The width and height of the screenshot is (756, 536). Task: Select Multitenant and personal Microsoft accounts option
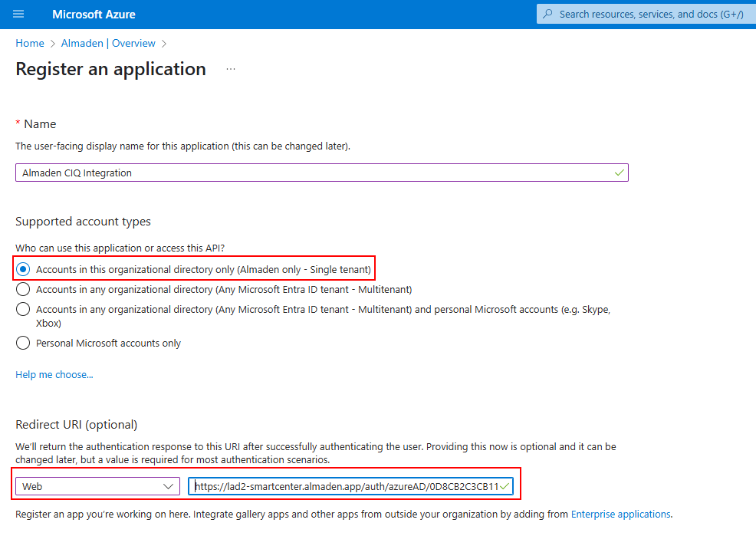[x=23, y=309]
